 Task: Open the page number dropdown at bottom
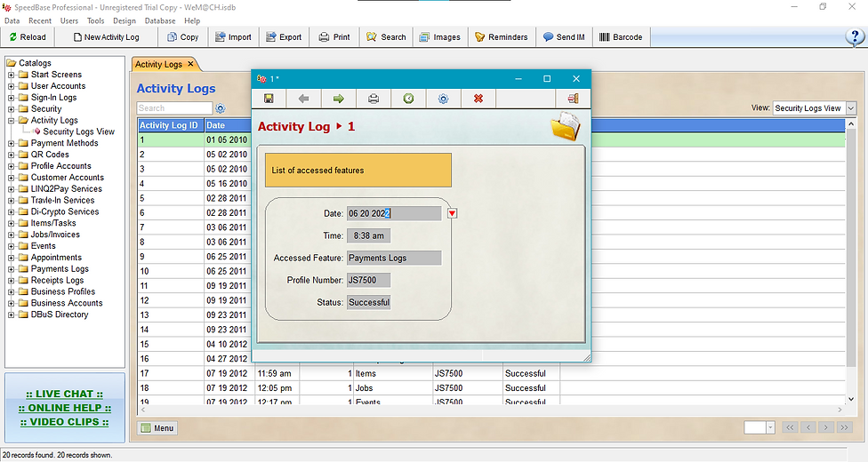pos(770,427)
